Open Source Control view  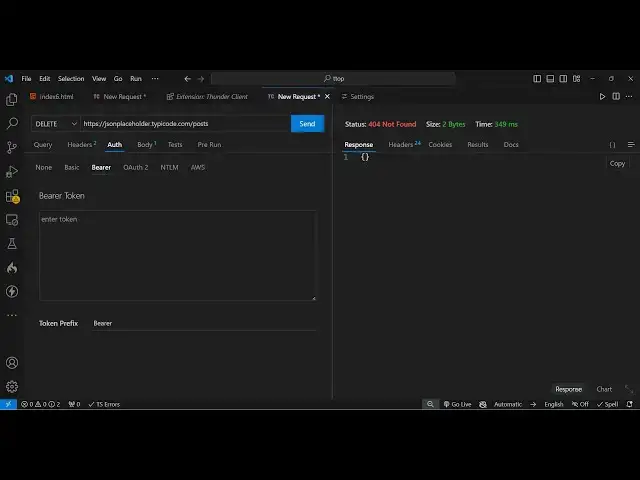coord(12,147)
